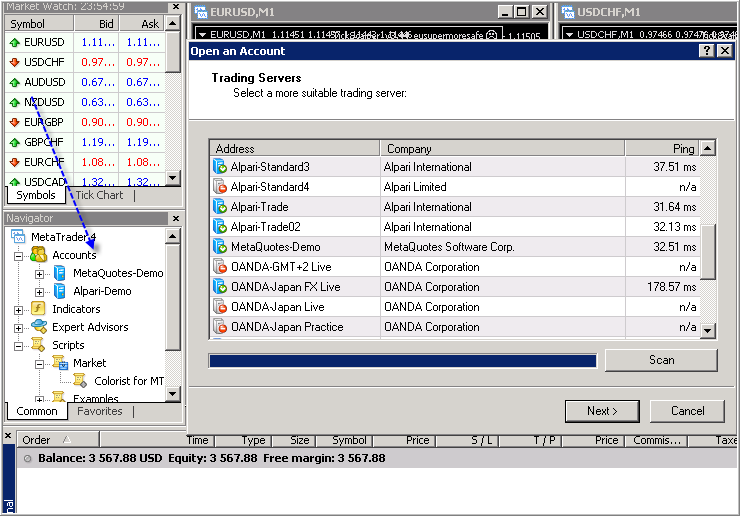Expand the Expert Advisors tree node
The height and width of the screenshot is (516, 740).
tap(18, 328)
